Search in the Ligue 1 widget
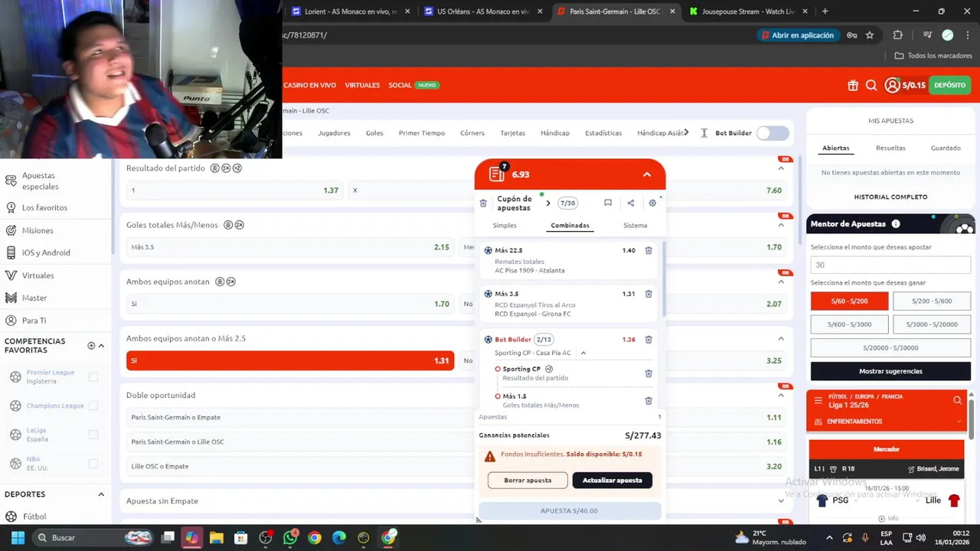Screen dimensions: 980x551 tap(957, 400)
